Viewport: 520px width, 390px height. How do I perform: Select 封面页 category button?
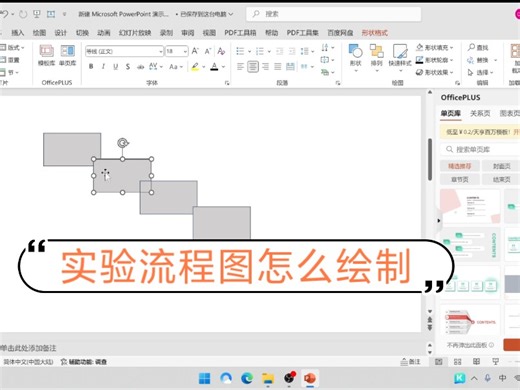tap(502, 166)
